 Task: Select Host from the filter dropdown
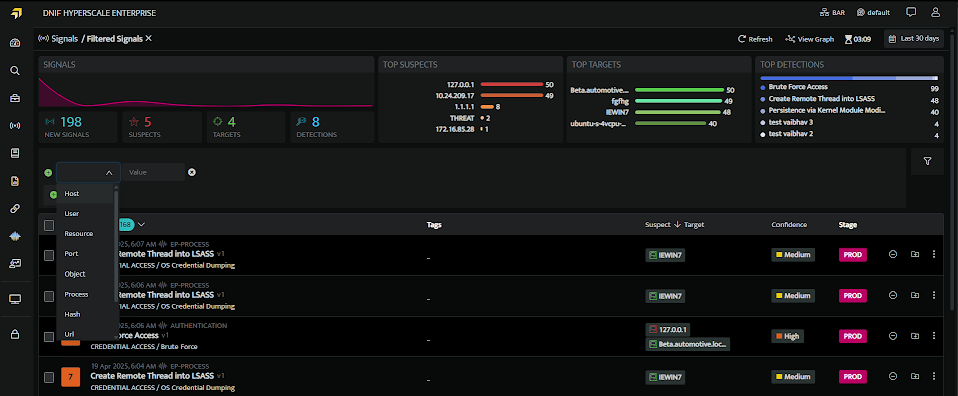point(85,193)
